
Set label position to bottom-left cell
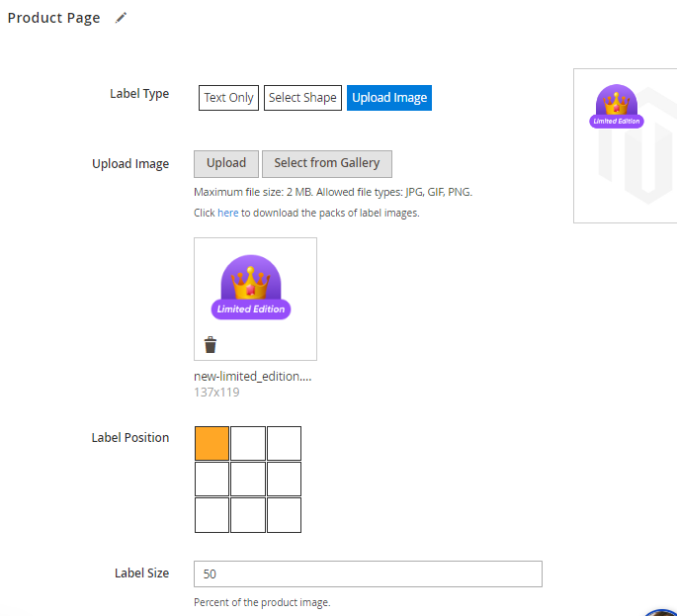[212, 515]
